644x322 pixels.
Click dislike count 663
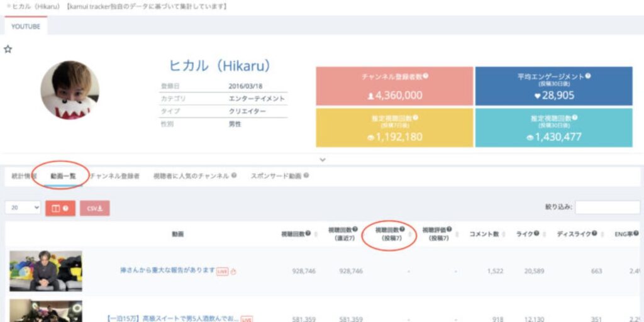(x=597, y=271)
